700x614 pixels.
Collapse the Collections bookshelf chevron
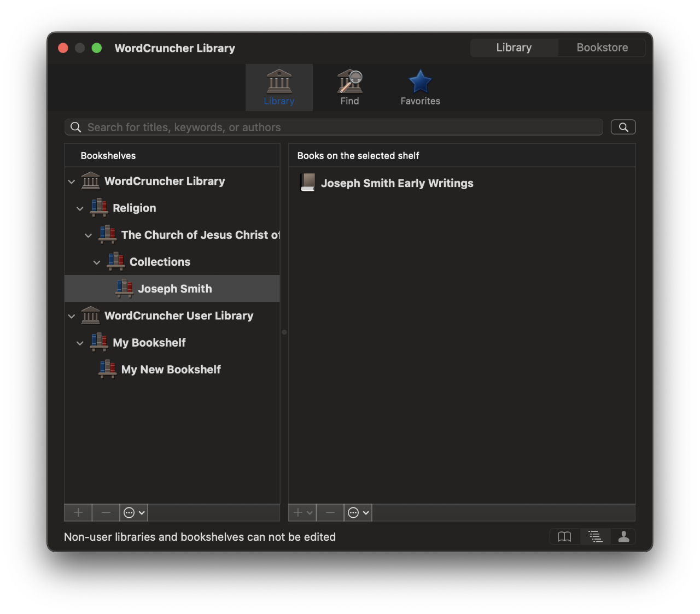click(97, 262)
